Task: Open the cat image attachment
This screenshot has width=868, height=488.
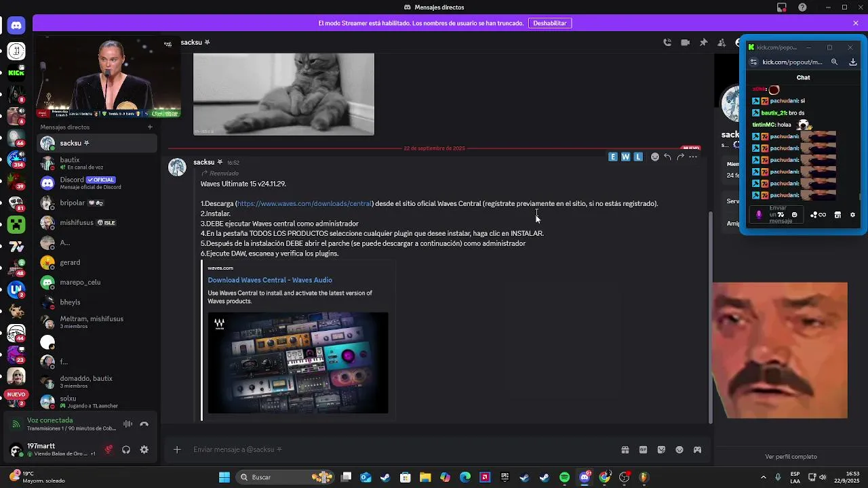Action: (x=283, y=94)
